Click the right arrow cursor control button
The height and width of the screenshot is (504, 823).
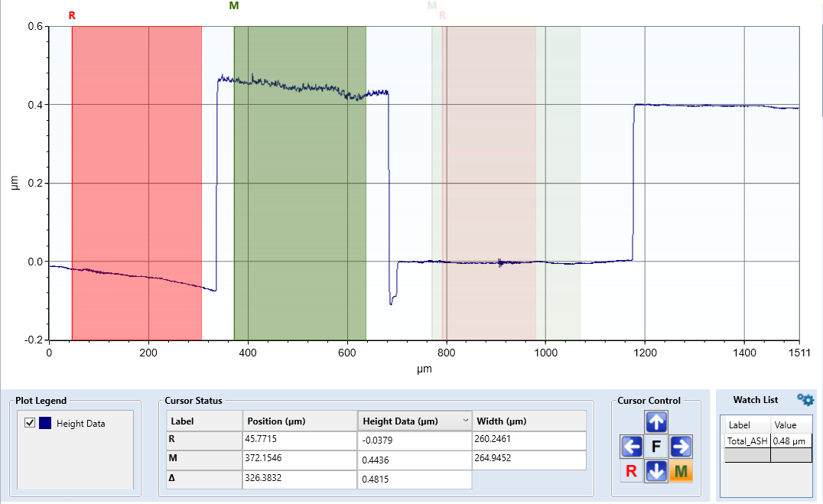click(x=681, y=447)
